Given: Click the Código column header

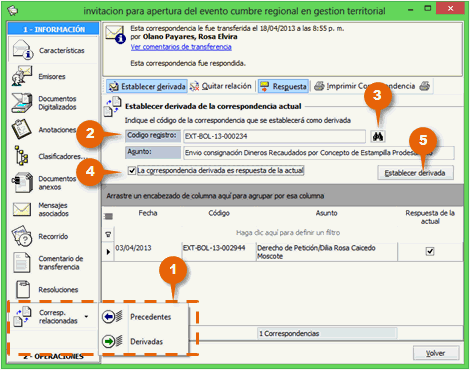Looking at the screenshot, I should pos(219,213).
